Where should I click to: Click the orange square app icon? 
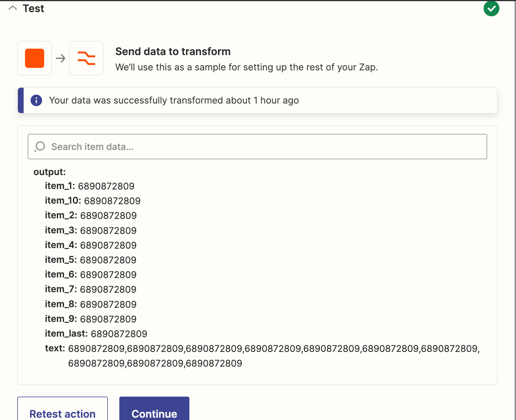35,58
